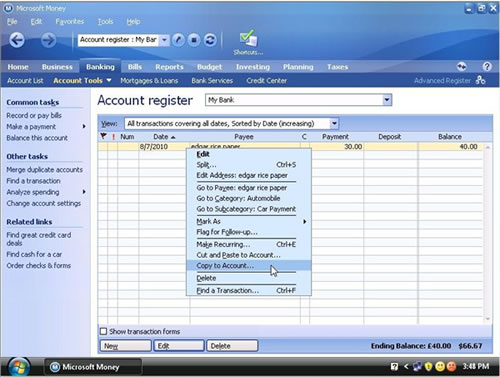Open Change account settings link

[x=44, y=203]
